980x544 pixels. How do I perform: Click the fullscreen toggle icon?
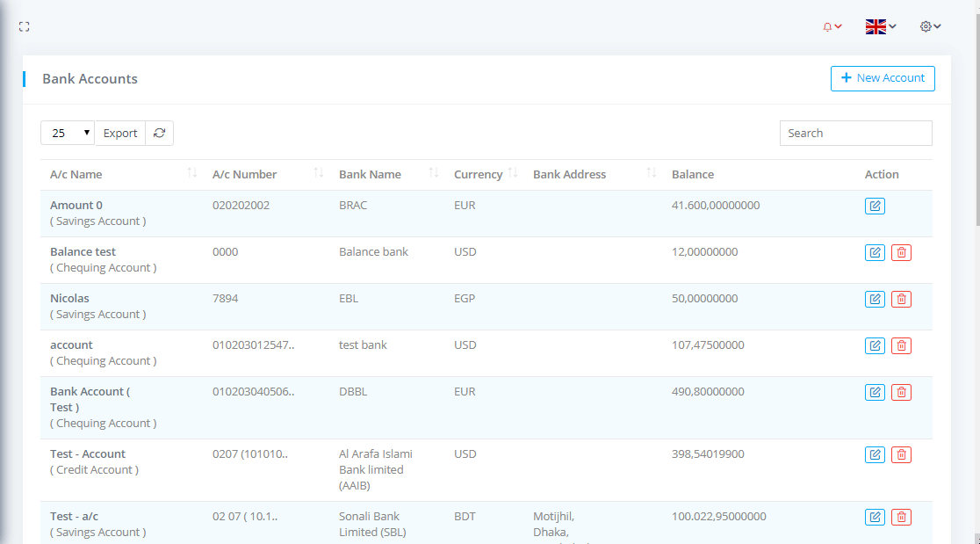pos(24,27)
